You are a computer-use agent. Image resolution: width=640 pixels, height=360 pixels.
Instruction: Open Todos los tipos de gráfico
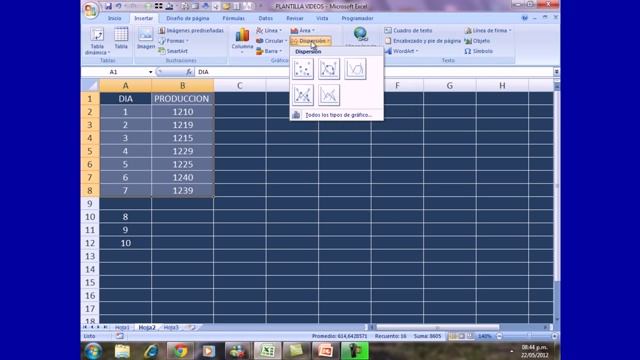point(337,115)
